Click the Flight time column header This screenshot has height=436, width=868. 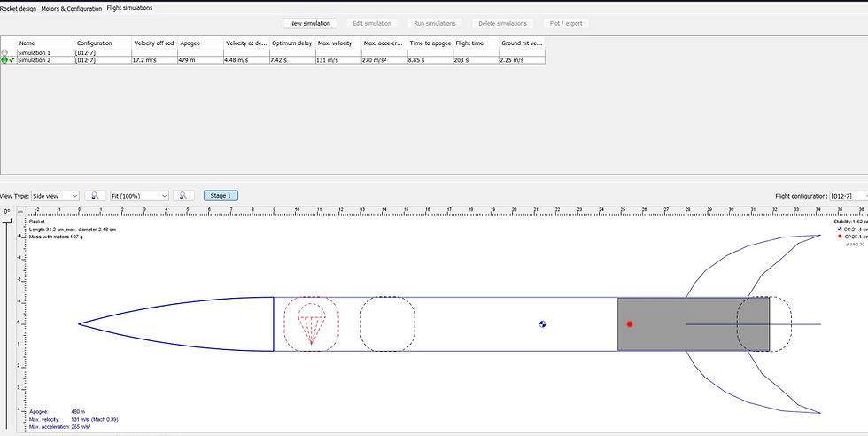click(477, 43)
